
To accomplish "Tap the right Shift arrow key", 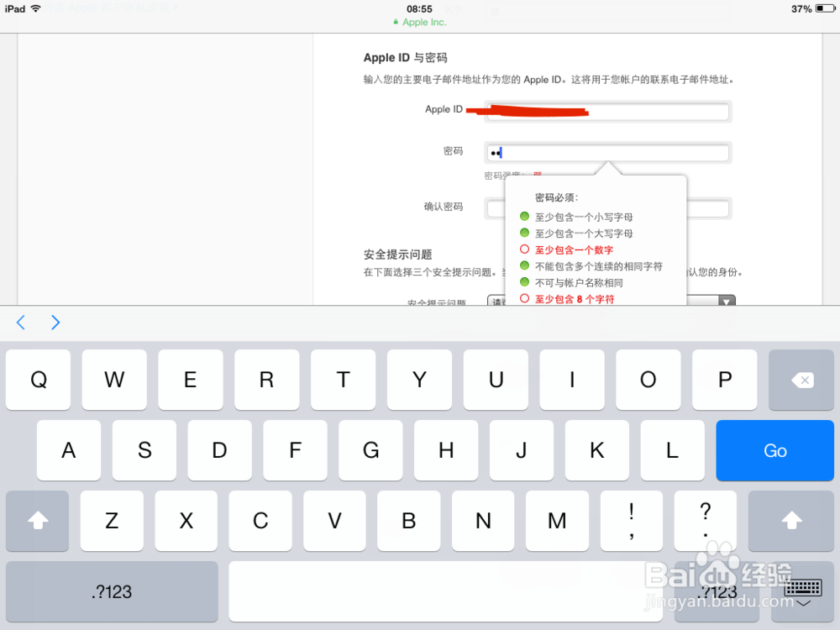I will [791, 520].
